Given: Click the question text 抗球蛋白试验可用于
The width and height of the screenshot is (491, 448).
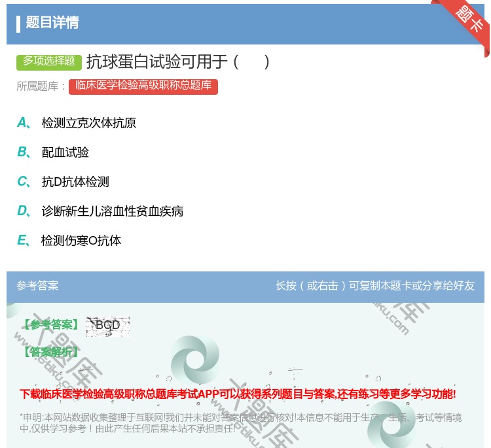Looking at the screenshot, I should point(177,61).
